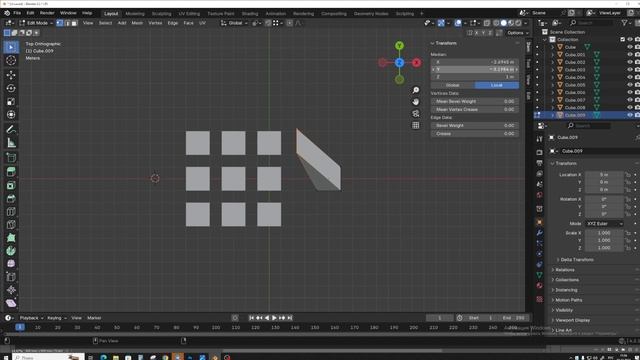Expand the Motion Paths panel
Image resolution: width=640 pixels, height=360 pixels.
[568, 300]
